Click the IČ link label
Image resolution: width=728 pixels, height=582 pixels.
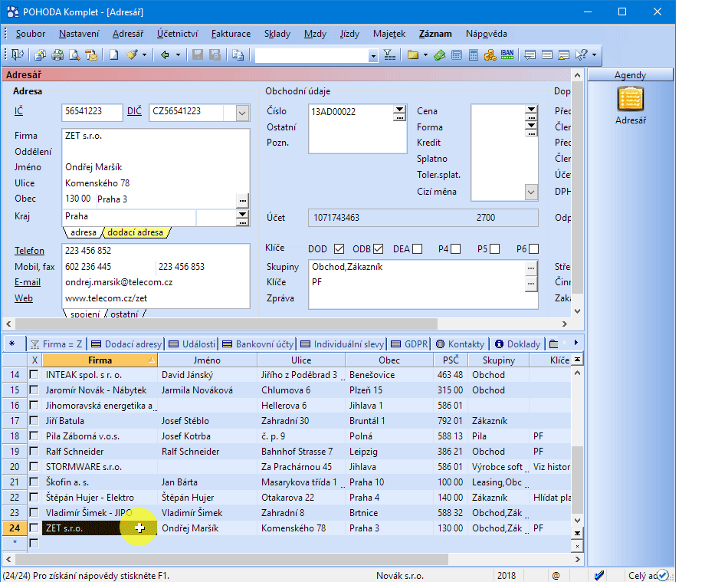pyautogui.click(x=18, y=111)
